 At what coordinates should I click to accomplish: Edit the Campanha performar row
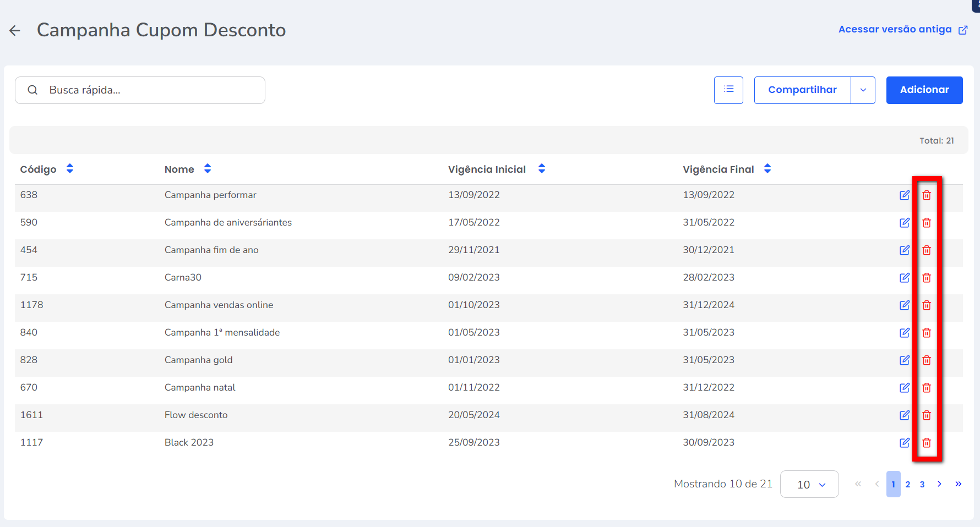click(904, 195)
